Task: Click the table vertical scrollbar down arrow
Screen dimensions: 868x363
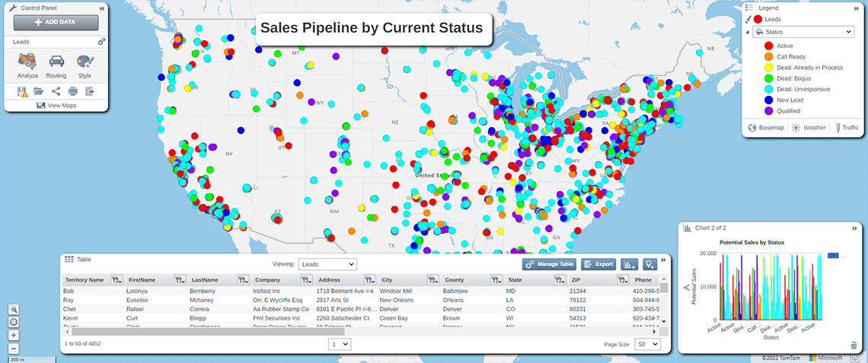Action: click(x=664, y=321)
